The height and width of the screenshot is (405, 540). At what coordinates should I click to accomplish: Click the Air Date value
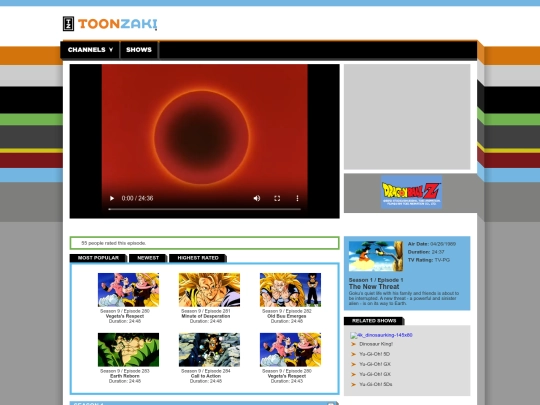pos(443,244)
